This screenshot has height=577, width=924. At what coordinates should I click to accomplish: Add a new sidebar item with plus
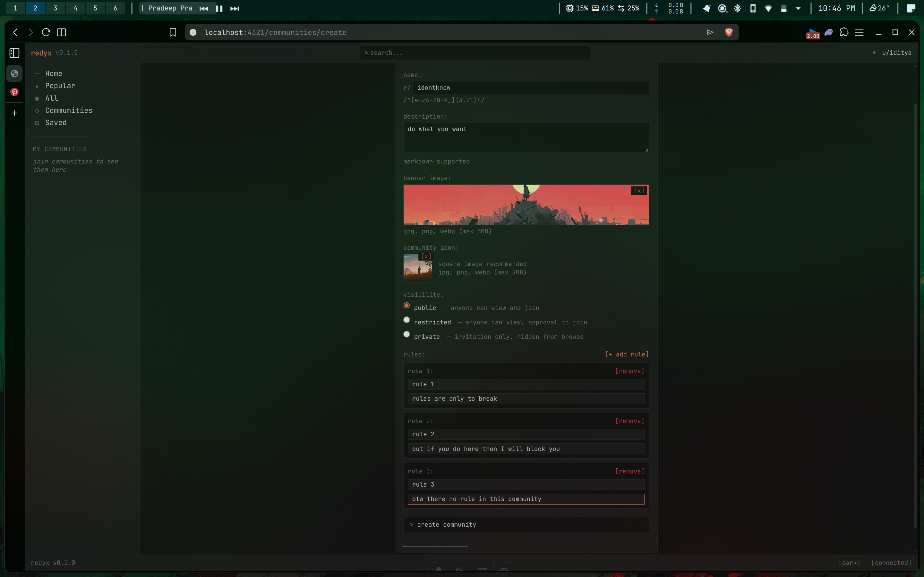pyautogui.click(x=14, y=113)
